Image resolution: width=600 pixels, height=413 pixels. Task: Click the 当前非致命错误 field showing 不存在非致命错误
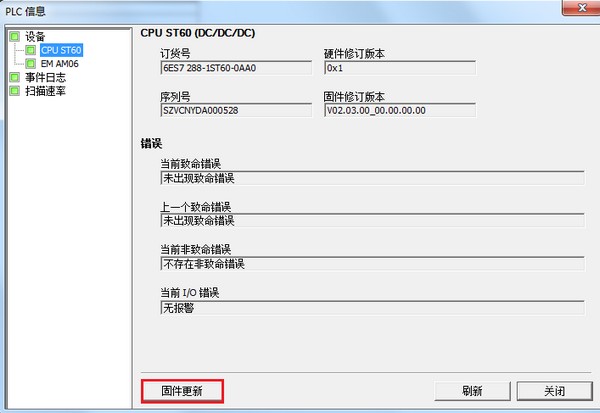click(x=372, y=264)
